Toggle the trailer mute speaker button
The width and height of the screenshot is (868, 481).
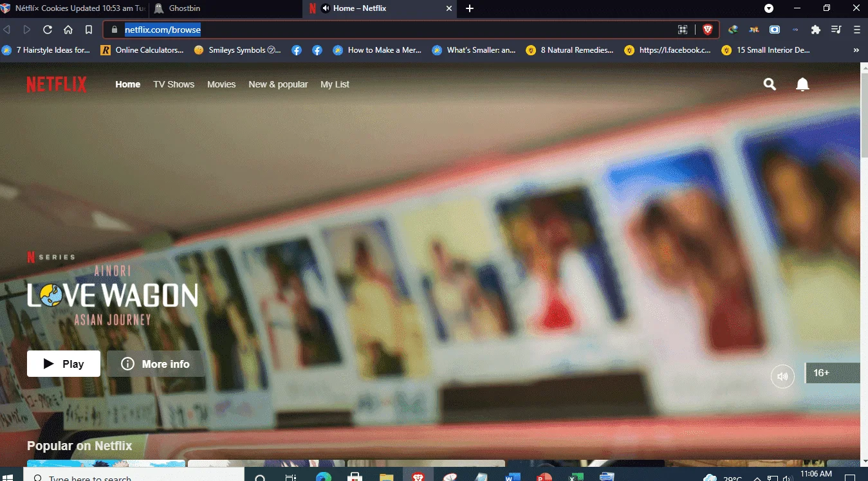(x=782, y=376)
